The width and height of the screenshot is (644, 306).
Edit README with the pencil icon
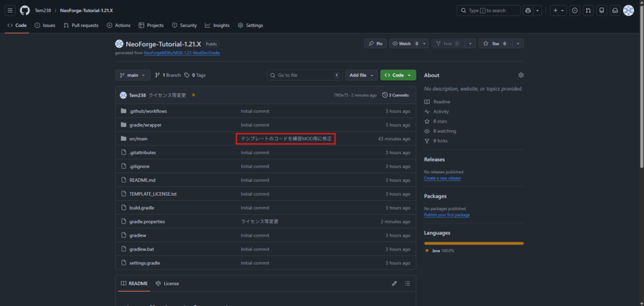click(x=394, y=283)
